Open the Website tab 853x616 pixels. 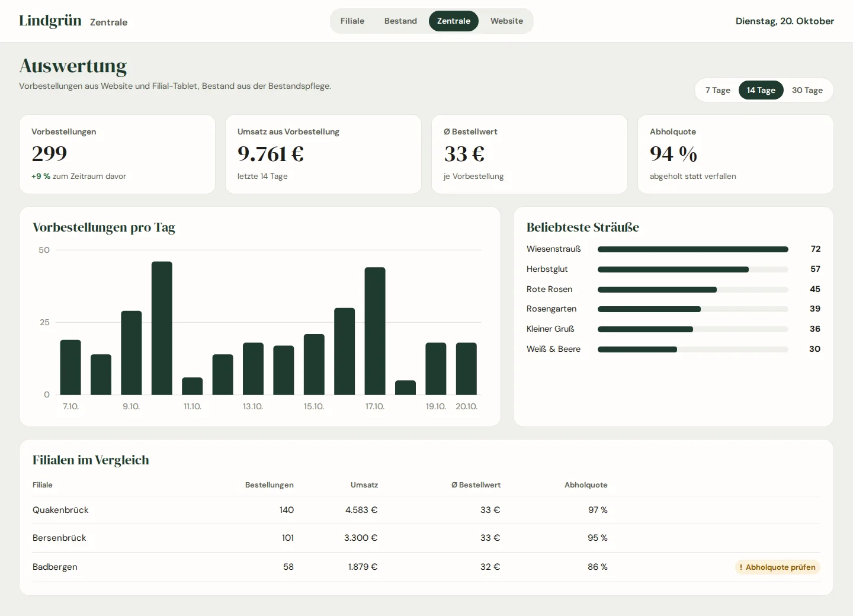point(506,21)
